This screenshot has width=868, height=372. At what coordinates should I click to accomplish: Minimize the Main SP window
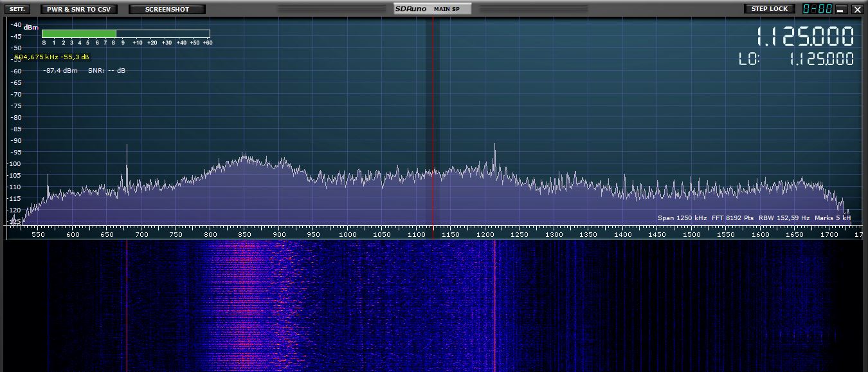pyautogui.click(x=842, y=10)
